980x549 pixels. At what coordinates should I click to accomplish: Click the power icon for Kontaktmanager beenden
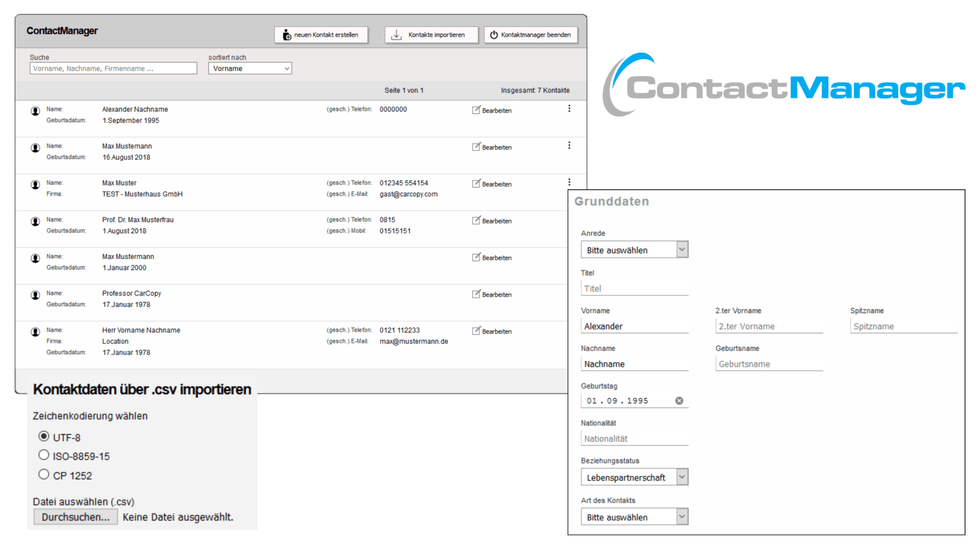pyautogui.click(x=494, y=35)
